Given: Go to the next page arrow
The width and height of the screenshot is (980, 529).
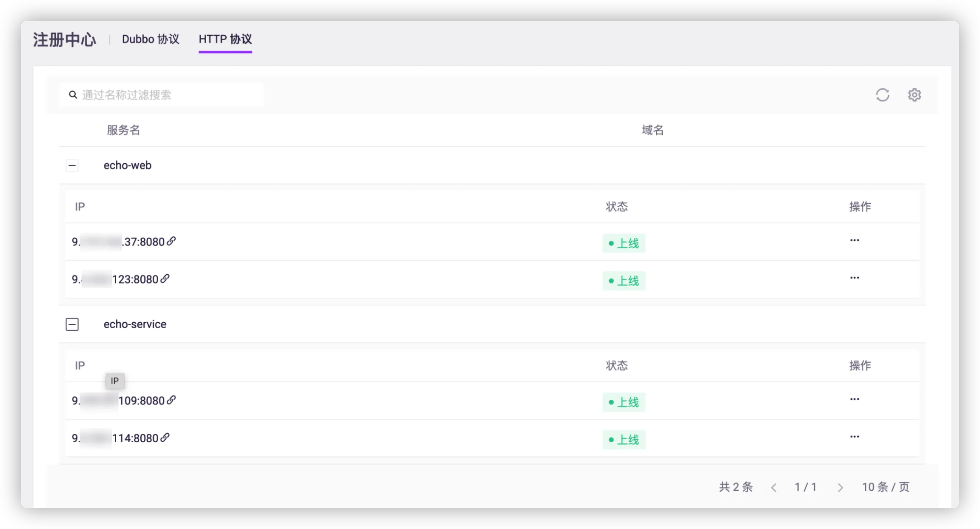Looking at the screenshot, I should coord(840,487).
